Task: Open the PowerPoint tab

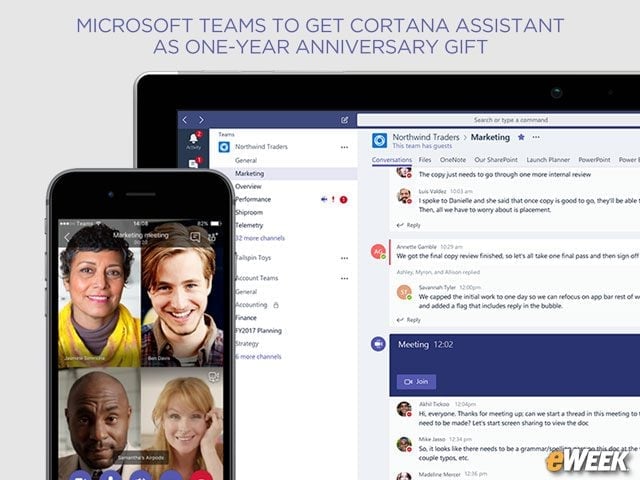Action: click(594, 160)
